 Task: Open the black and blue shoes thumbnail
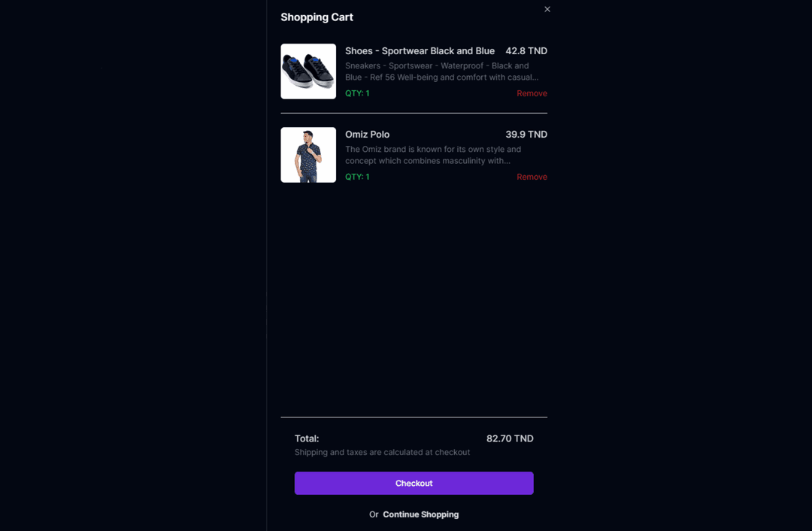[308, 71]
